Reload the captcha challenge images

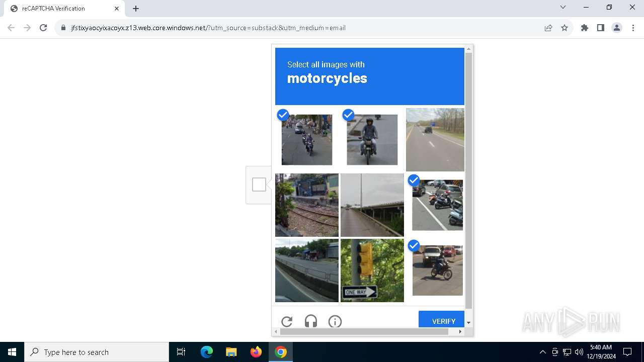[x=287, y=321]
